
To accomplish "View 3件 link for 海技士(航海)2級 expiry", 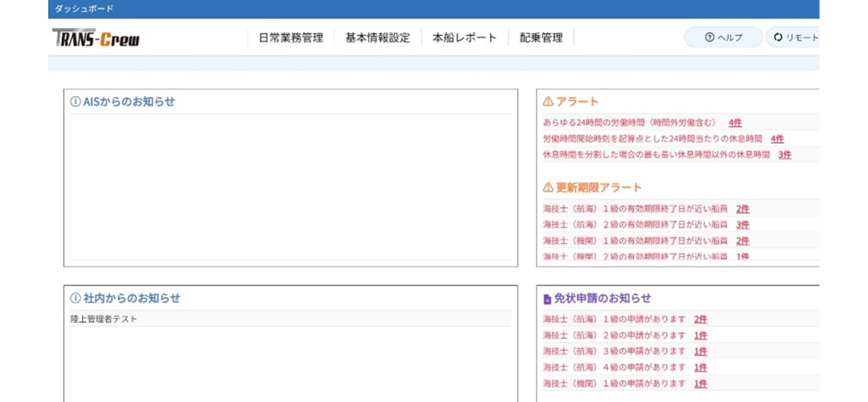I will coord(742,225).
